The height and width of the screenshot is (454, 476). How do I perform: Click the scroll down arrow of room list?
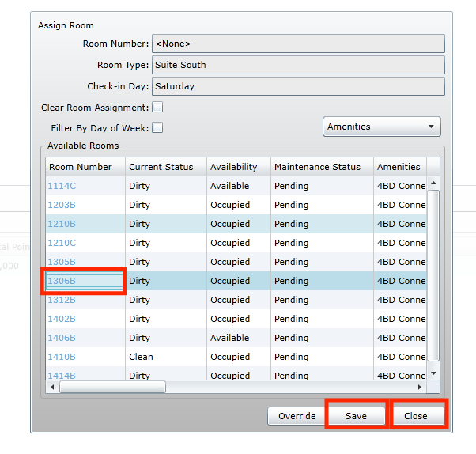[433, 373]
